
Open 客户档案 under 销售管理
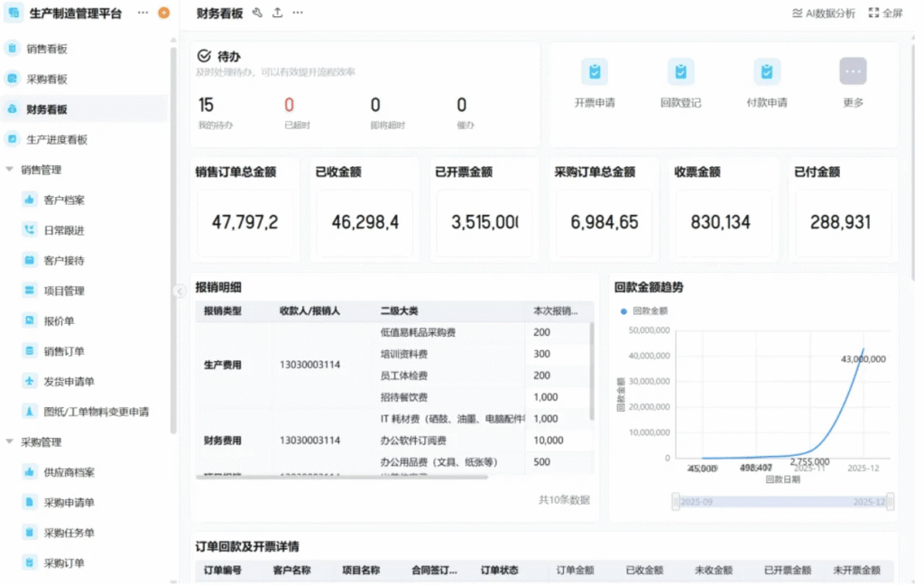click(x=64, y=200)
